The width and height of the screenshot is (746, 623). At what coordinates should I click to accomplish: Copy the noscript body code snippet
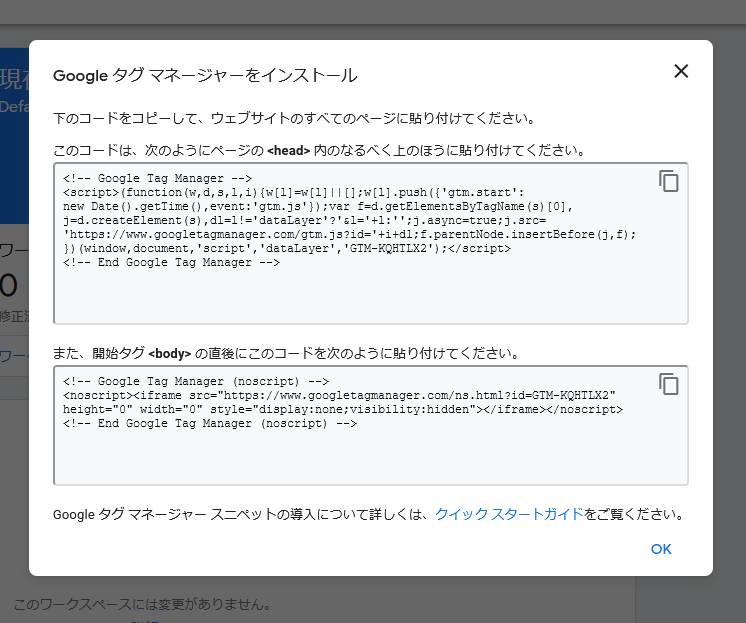pos(668,384)
